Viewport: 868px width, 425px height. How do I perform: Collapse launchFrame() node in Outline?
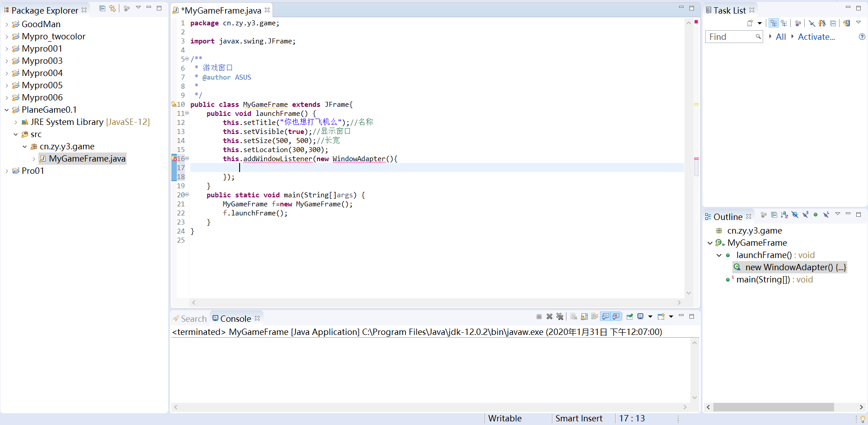pos(719,255)
